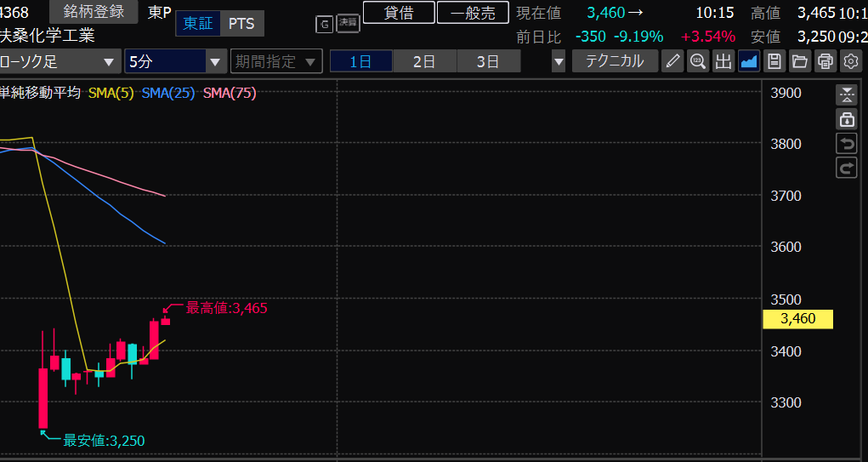Click the -9.19% change value
Viewport: 868px width, 462px height.
638,37
